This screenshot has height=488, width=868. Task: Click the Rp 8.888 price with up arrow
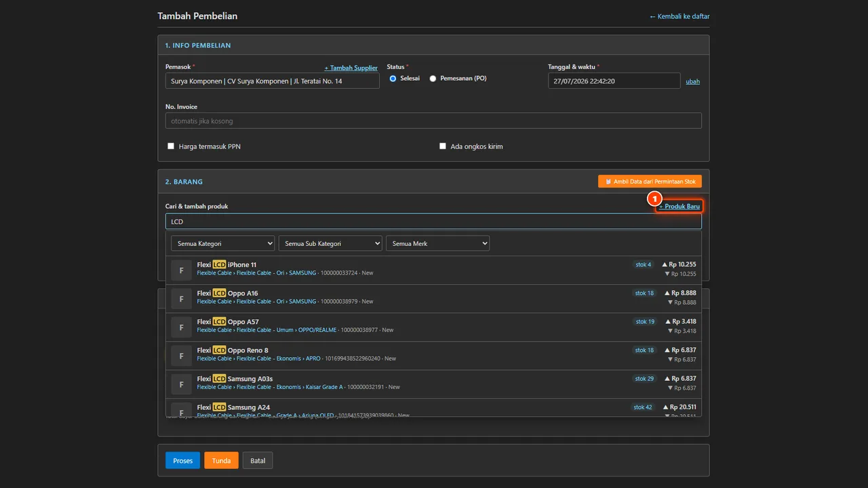680,293
